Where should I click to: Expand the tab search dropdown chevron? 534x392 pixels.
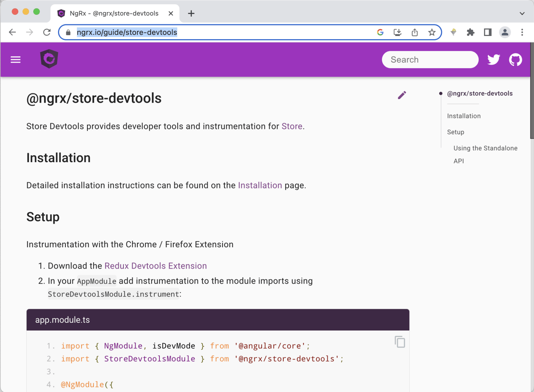(522, 14)
